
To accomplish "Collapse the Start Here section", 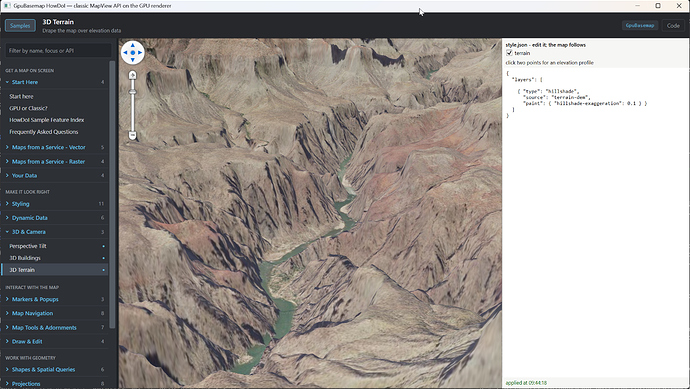I will tap(55, 82).
